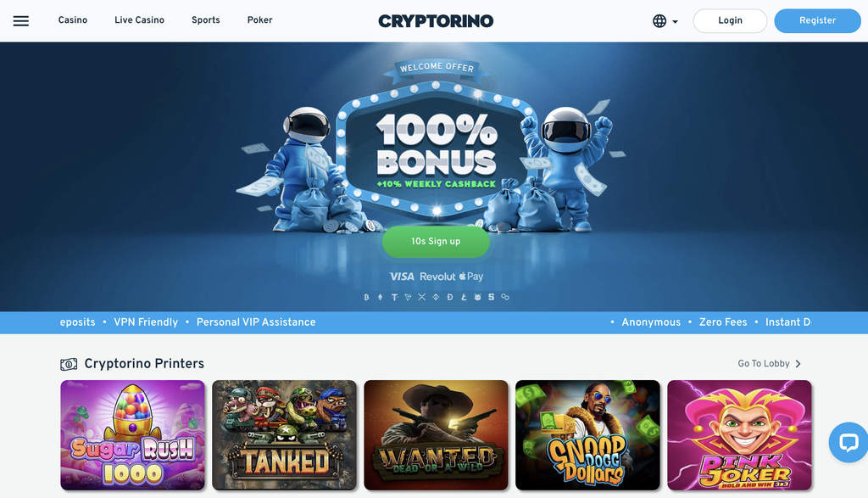Open the live chat support bubble
The image size is (868, 498).
click(848, 442)
